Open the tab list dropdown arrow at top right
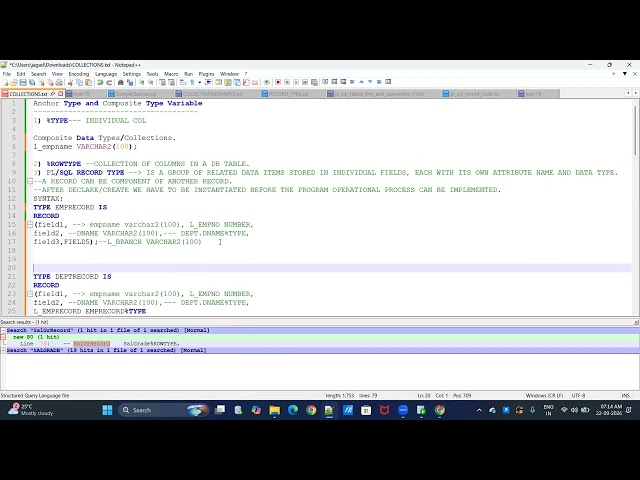The height and width of the screenshot is (480, 640). pos(624,74)
